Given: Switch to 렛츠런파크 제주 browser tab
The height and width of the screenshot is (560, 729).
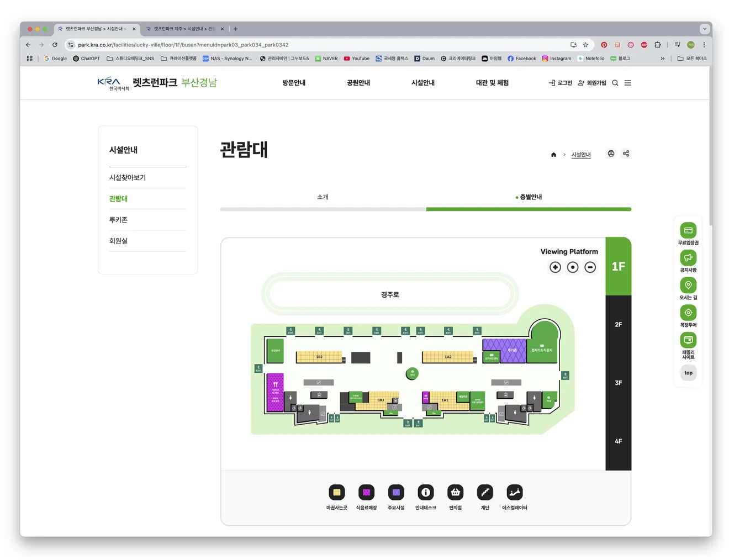Looking at the screenshot, I should pyautogui.click(x=183, y=29).
